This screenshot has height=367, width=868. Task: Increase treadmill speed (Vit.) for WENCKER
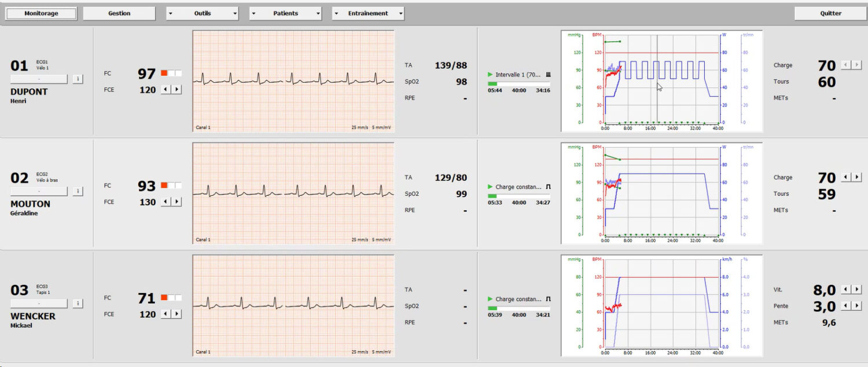[856, 289]
